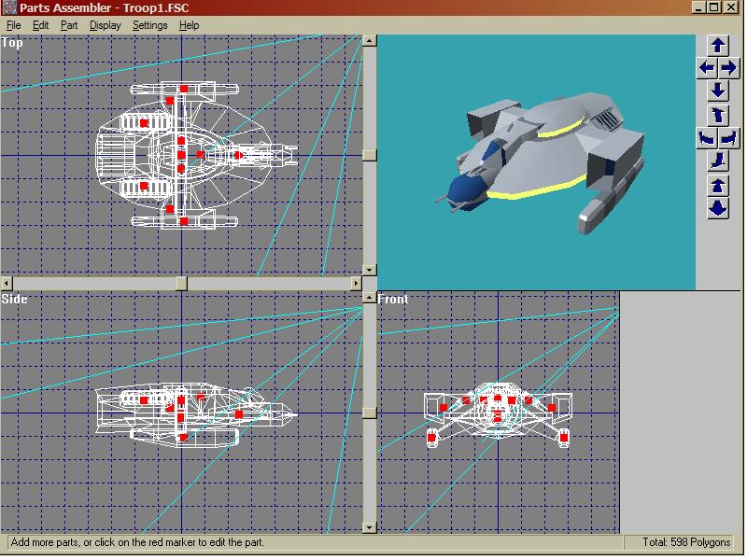
Task: Click the curved rotate-left arrow icon
Action: coord(707,138)
